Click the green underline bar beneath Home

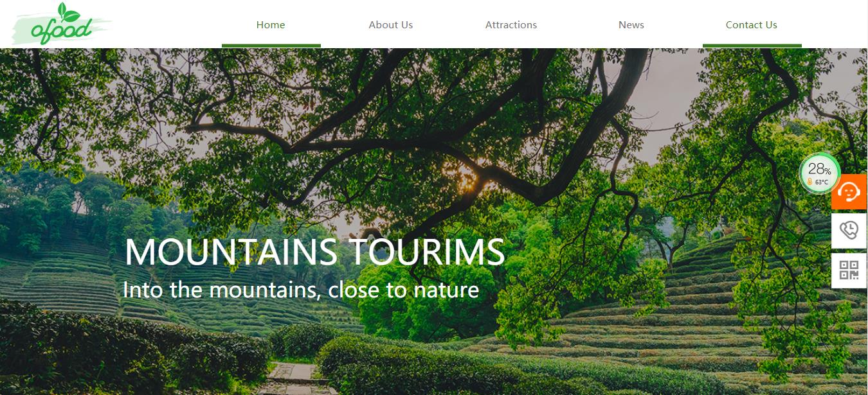[271, 46]
